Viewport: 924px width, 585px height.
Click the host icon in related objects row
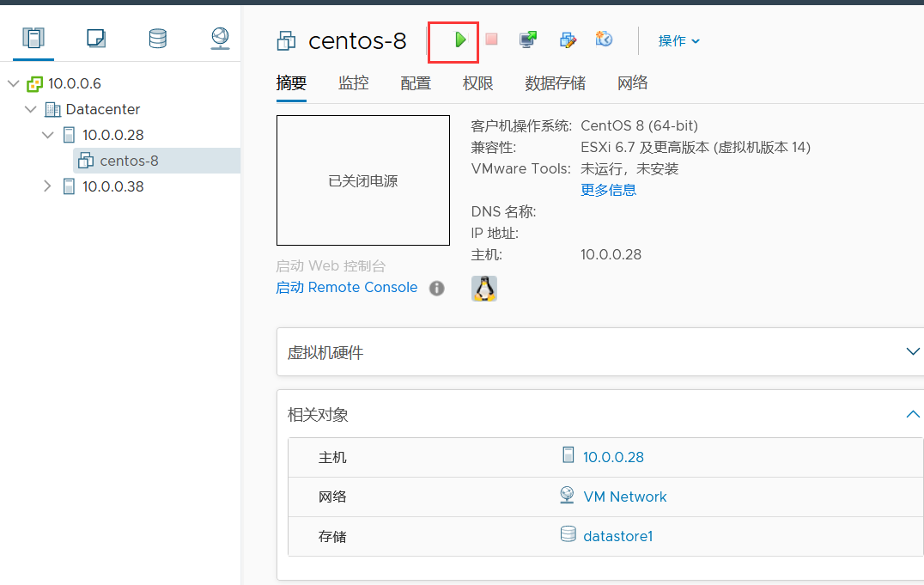pyautogui.click(x=568, y=455)
